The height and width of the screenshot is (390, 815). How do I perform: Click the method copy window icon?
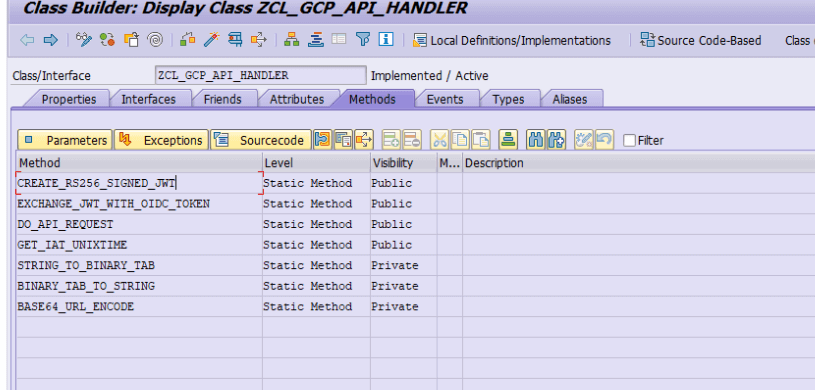[343, 140]
